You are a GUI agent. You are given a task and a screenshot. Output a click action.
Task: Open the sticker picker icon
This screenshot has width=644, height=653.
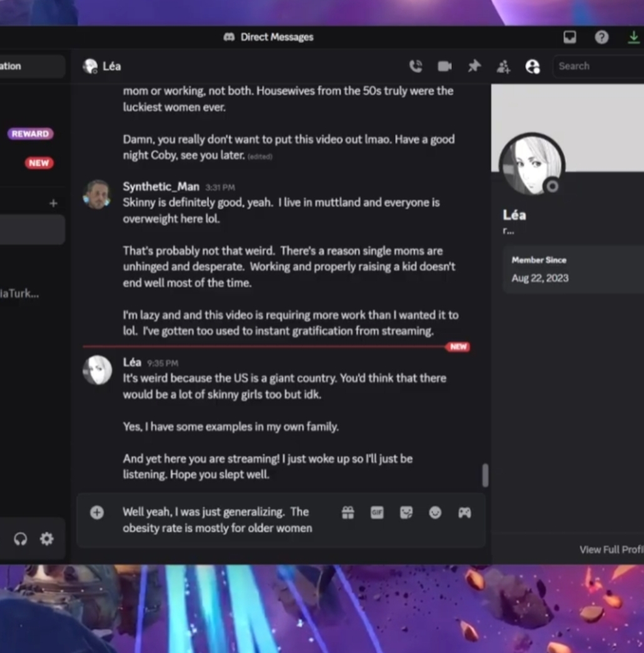click(406, 513)
